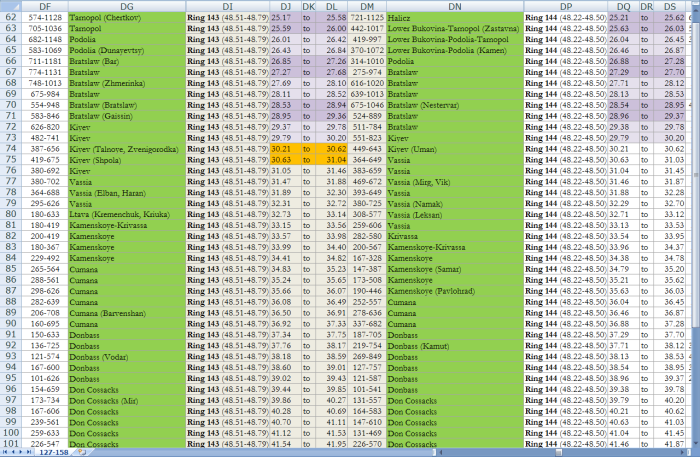Click cell 'Kamenskoye (Pavlohrad)'

[455, 291]
